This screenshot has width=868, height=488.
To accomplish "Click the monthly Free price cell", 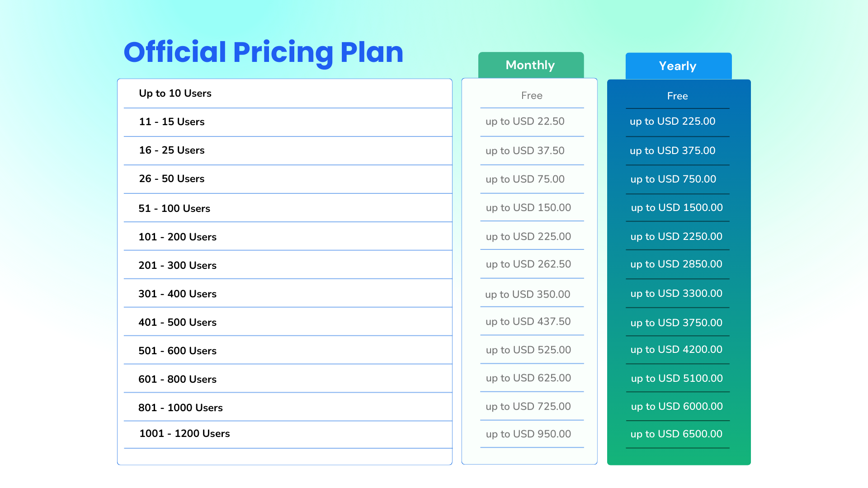I will [532, 96].
